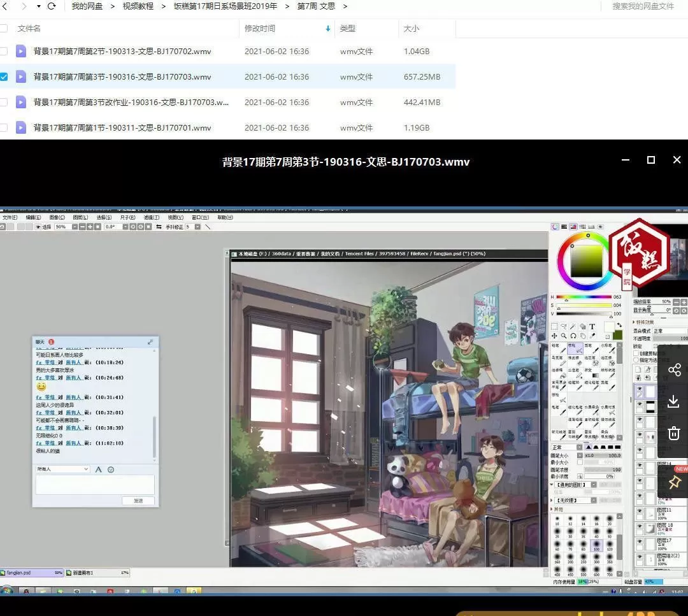Screen dimensions: 688x616
Task: Expand the 特殊效果 effects section
Action: click(644, 322)
